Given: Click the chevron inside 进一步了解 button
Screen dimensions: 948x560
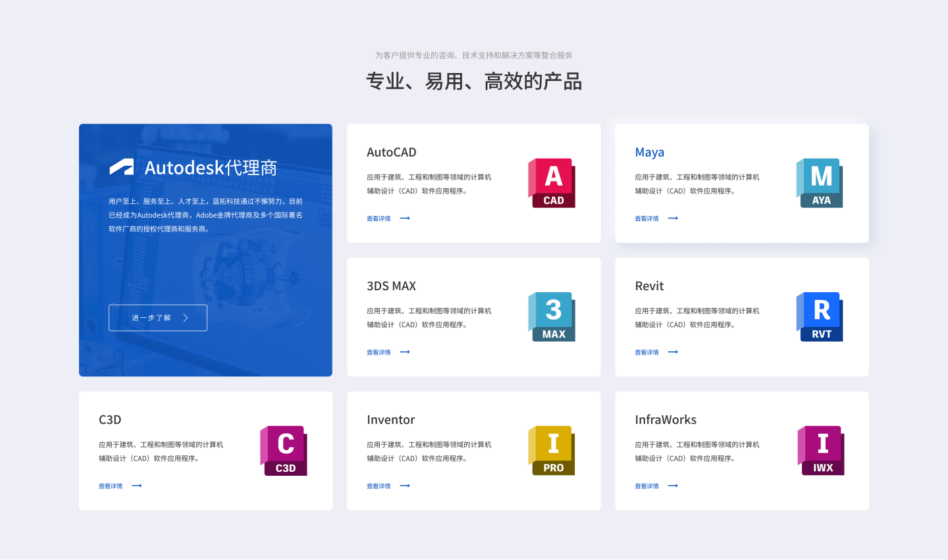Looking at the screenshot, I should 186,318.
